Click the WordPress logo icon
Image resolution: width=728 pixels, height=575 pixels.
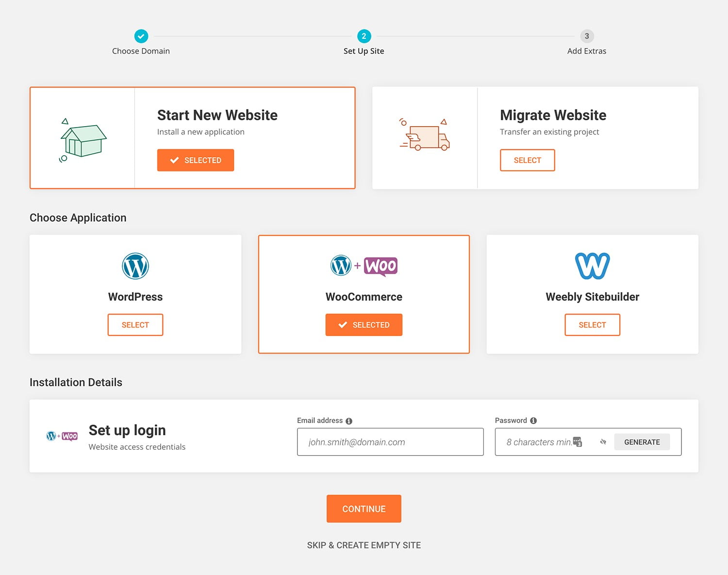[135, 265]
